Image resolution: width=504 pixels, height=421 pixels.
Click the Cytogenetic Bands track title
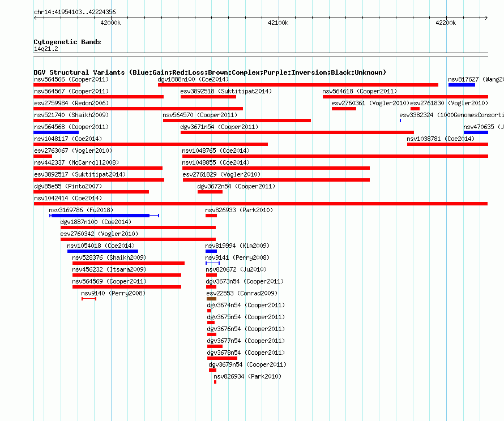[x=67, y=42]
